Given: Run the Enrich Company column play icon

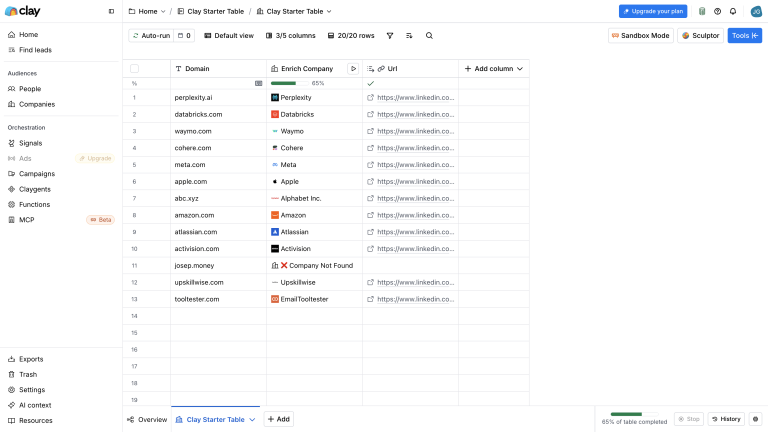Looking at the screenshot, I should pyautogui.click(x=353, y=69).
